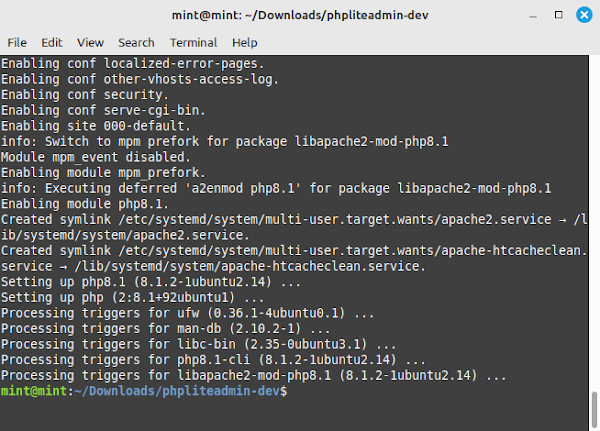Maximize the terminal window
This screenshot has width=600, height=431.
click(558, 15)
